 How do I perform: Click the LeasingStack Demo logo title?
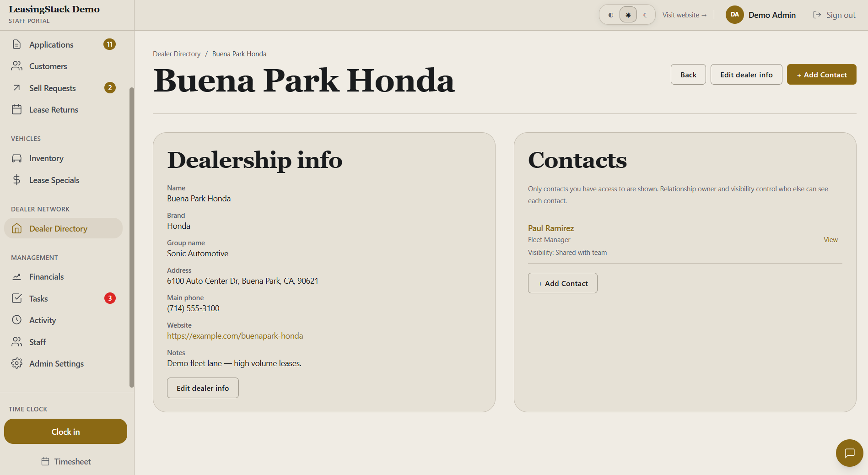tap(54, 9)
